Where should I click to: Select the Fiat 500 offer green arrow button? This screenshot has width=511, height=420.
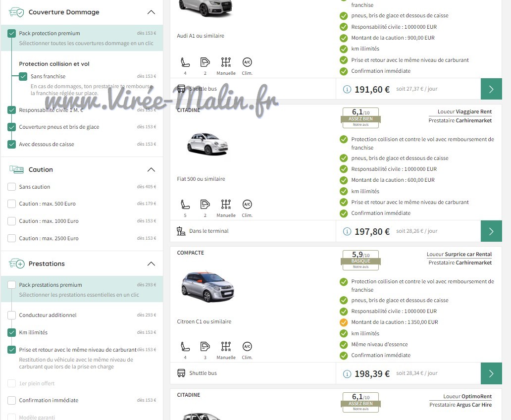pos(491,231)
